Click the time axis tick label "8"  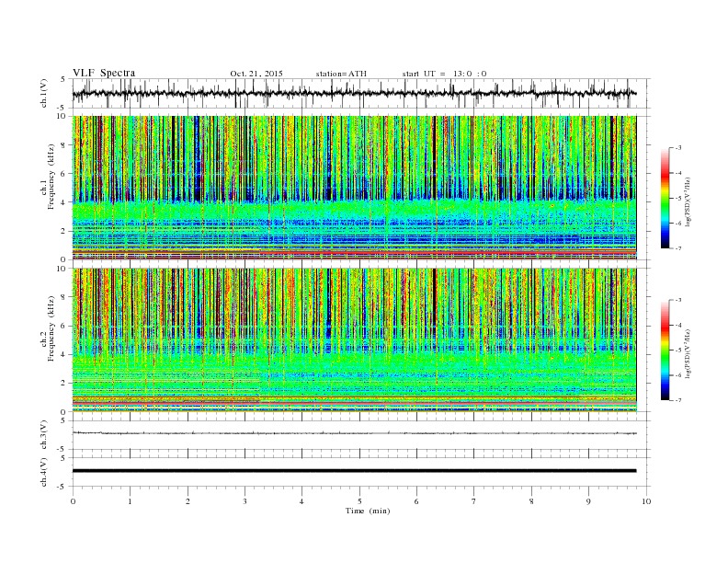pyautogui.click(x=531, y=501)
